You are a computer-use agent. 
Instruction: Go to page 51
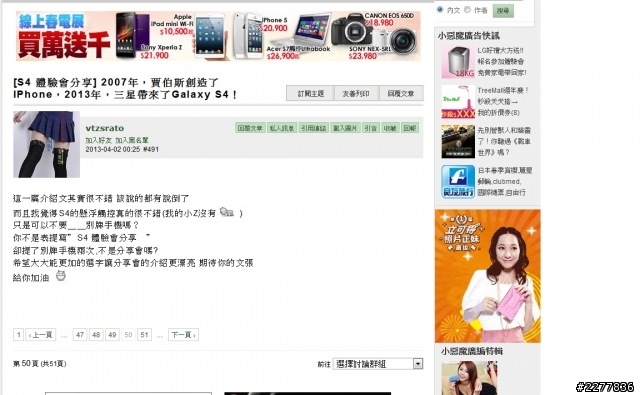tap(144, 335)
